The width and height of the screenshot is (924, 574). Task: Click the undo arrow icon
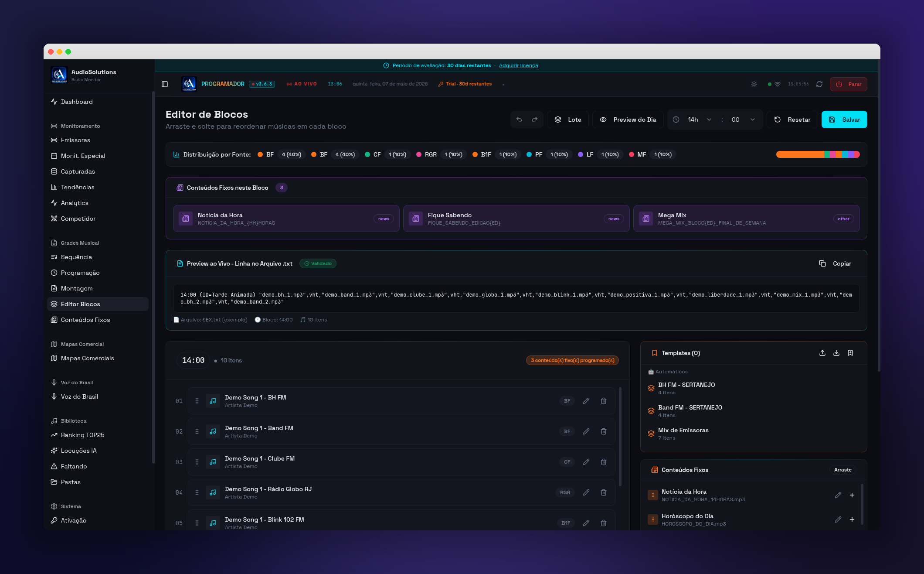(519, 120)
